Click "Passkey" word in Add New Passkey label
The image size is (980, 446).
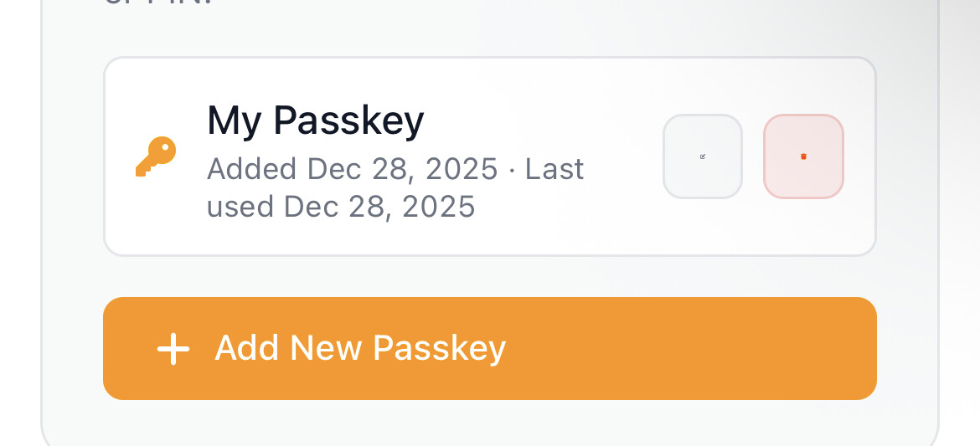(439, 348)
